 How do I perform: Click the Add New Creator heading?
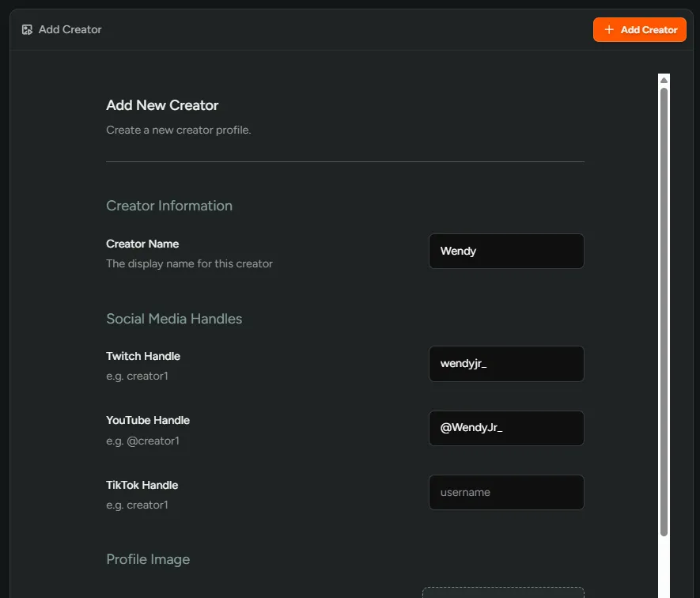(162, 105)
